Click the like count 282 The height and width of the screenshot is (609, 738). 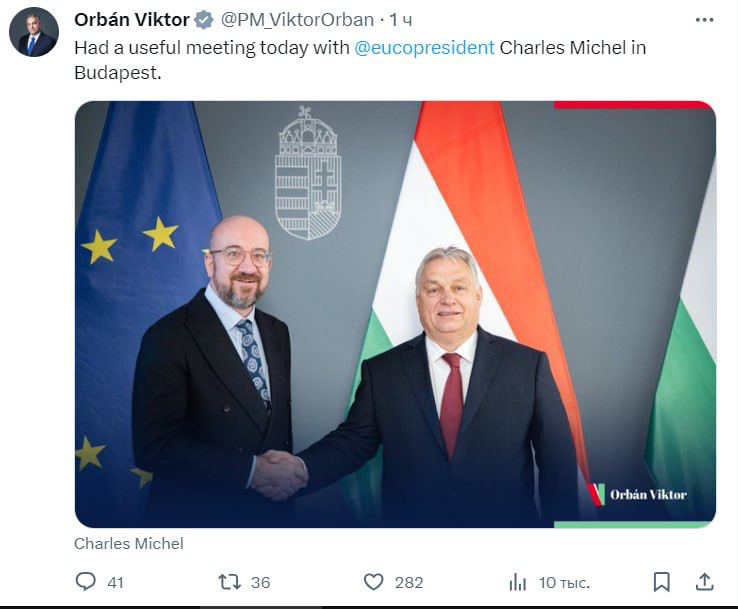[408, 582]
